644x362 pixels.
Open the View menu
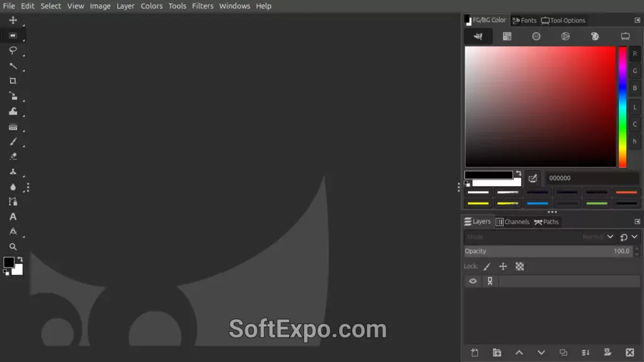(75, 6)
